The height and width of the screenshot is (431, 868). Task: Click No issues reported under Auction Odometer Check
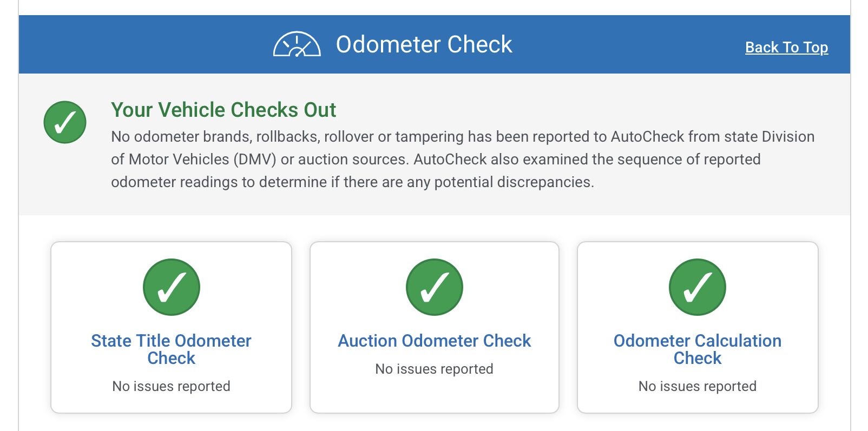pos(435,369)
